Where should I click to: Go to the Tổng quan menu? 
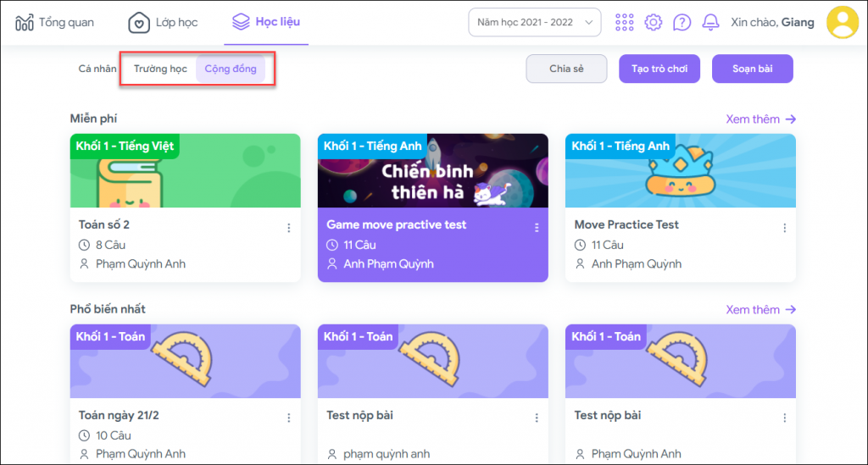coord(55,22)
